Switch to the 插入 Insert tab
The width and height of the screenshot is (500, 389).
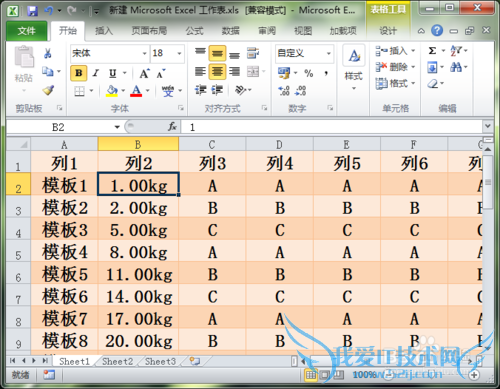click(104, 31)
